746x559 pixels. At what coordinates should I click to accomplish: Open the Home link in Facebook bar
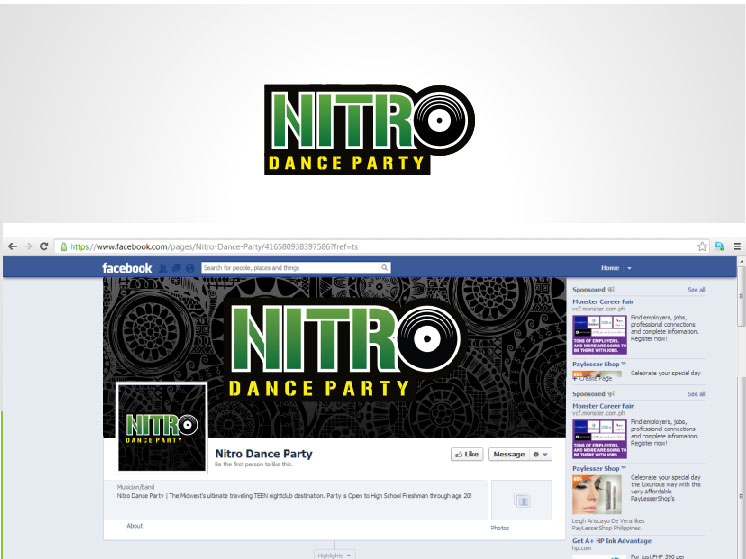pyautogui.click(x=610, y=268)
